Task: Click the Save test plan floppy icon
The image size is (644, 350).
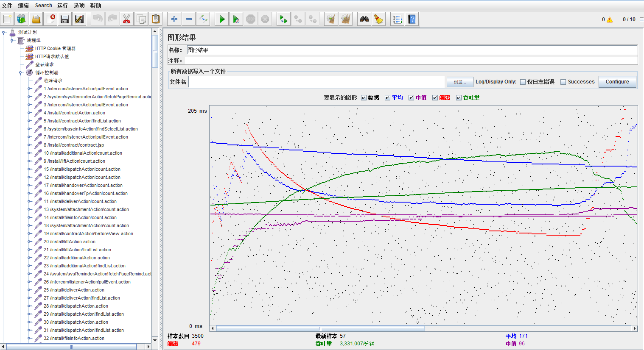Action: point(64,19)
